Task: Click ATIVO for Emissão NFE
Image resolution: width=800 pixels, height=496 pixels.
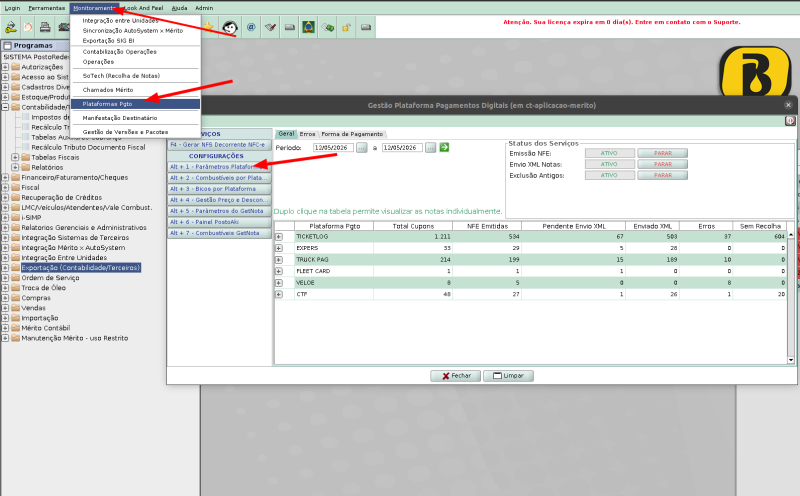Action: click(610, 153)
